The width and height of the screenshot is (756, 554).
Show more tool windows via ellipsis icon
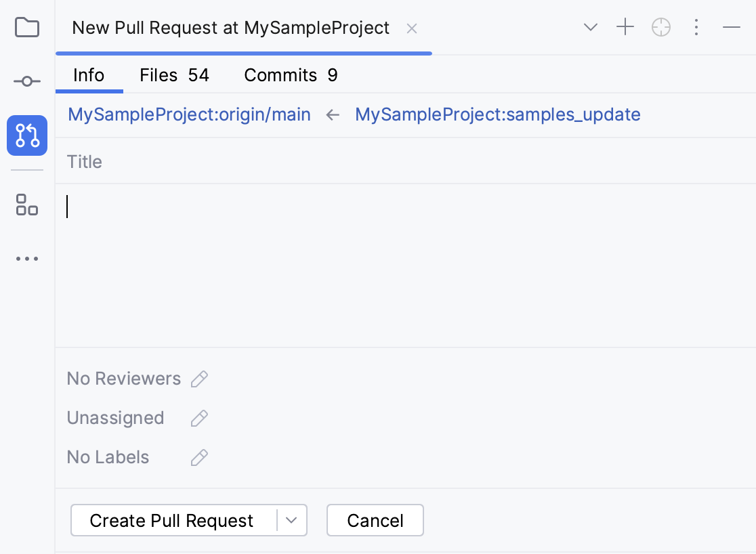click(x=26, y=258)
